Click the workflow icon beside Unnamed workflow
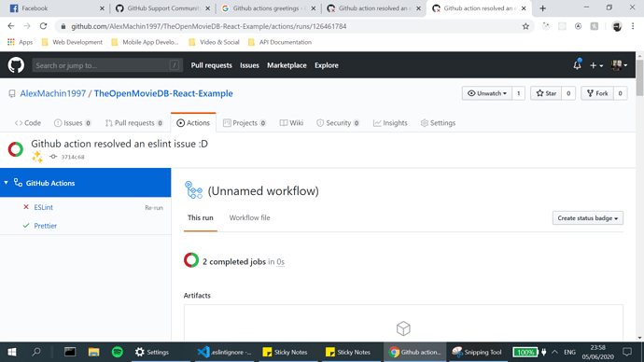The width and height of the screenshot is (644, 362). click(193, 190)
